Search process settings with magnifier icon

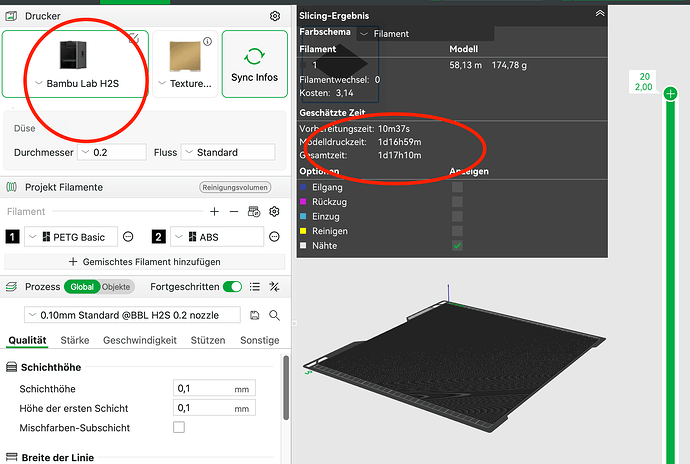[x=274, y=315]
